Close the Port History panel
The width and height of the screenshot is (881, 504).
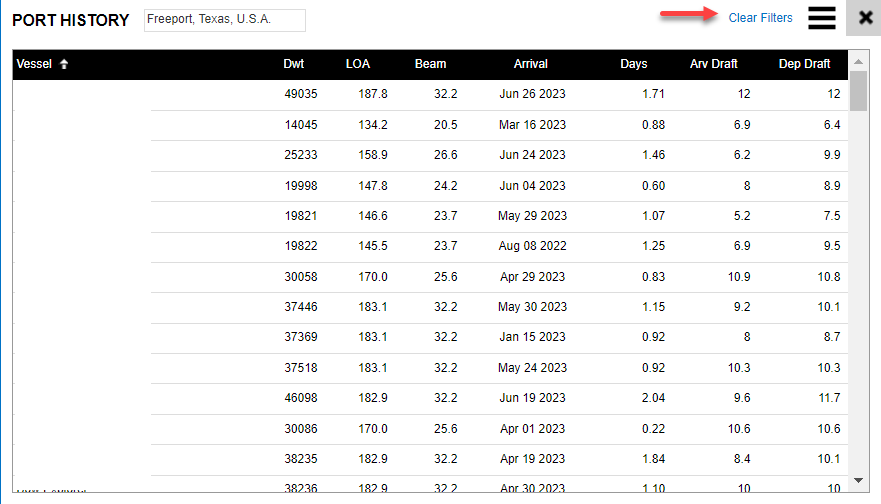[x=865, y=18]
